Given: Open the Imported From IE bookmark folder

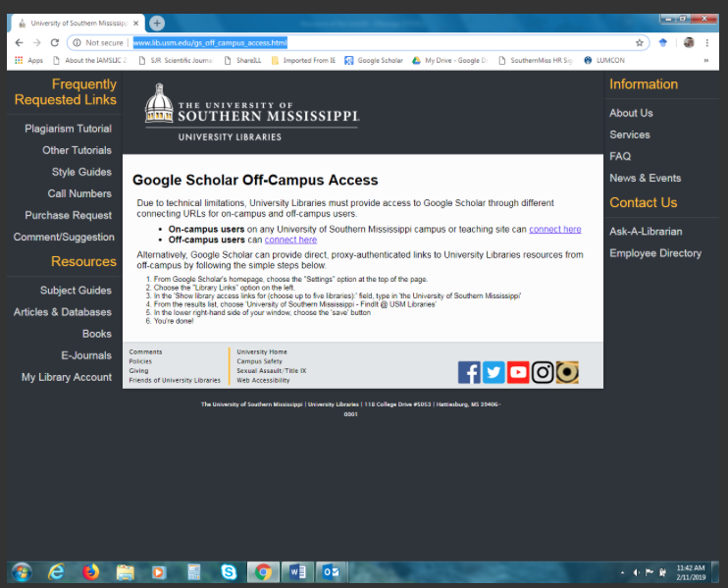Looking at the screenshot, I should [303, 61].
